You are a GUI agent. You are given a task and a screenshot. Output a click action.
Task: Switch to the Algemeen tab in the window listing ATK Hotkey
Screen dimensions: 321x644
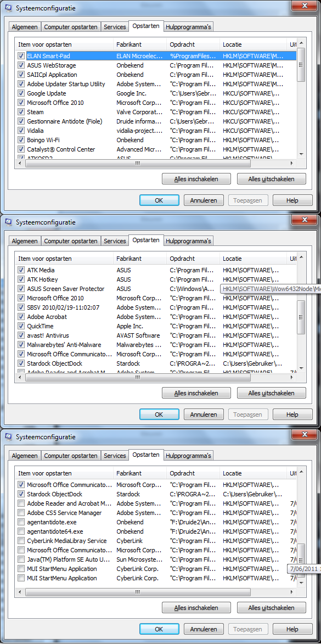[25, 241]
